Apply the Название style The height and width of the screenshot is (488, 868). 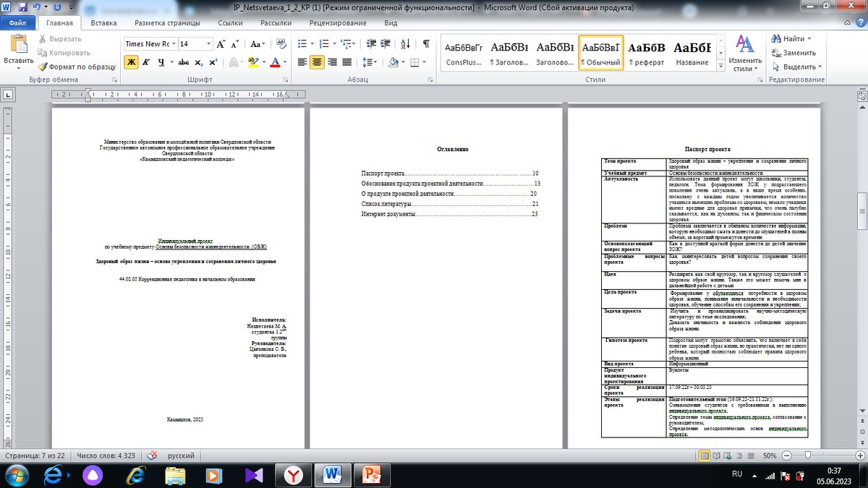692,54
